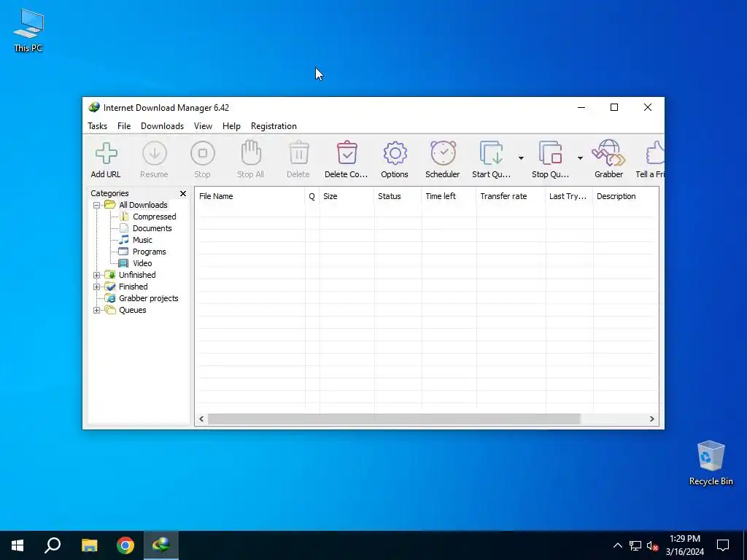Click the Stop Queue icon
747x560 pixels.
tap(550, 153)
